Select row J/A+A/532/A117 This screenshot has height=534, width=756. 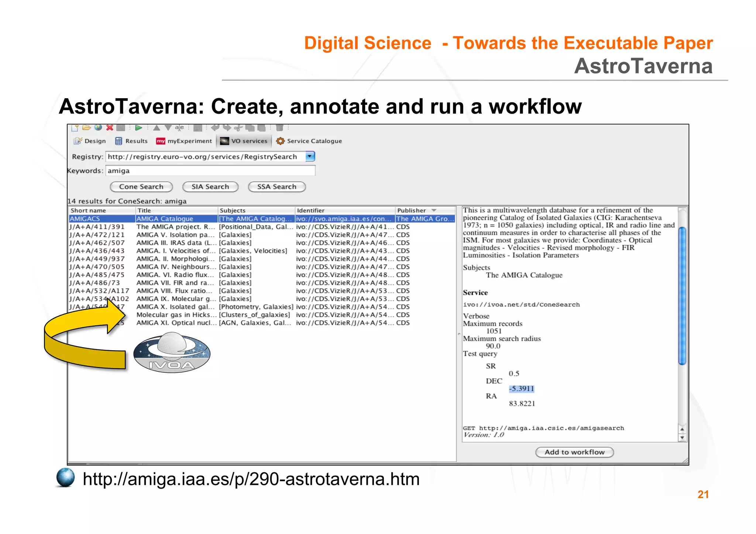pos(262,291)
